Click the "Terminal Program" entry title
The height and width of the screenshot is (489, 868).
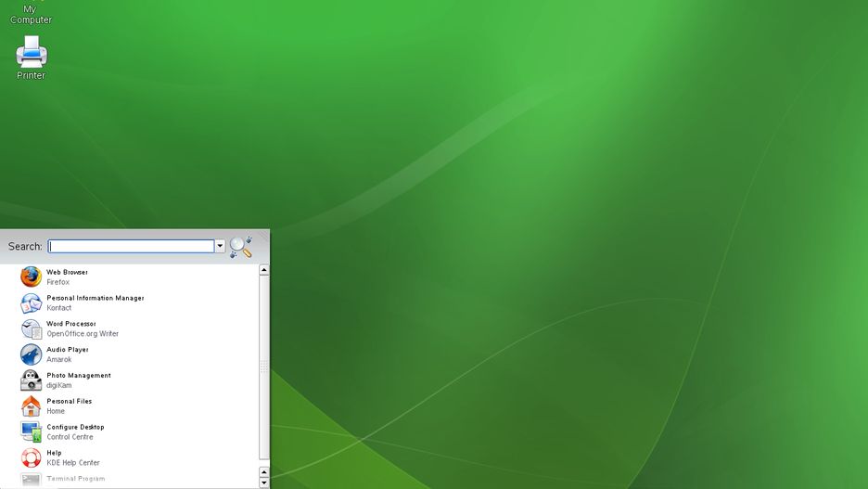click(76, 479)
